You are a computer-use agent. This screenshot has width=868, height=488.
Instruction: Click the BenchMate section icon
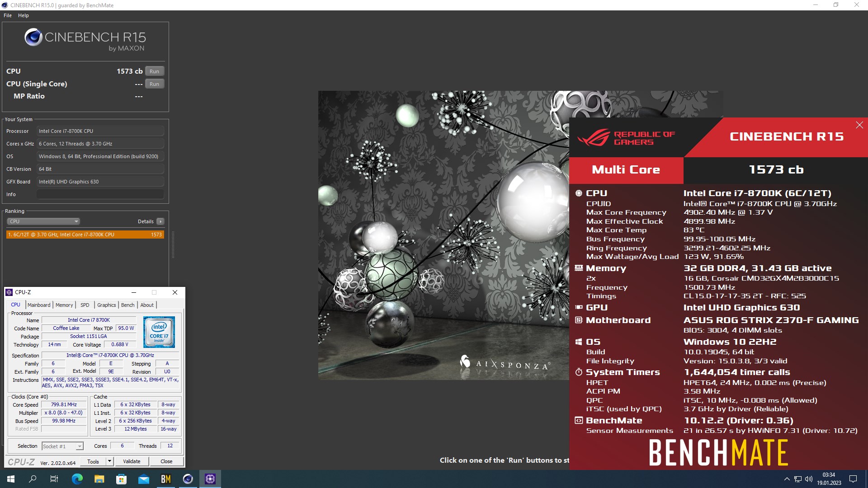click(579, 420)
